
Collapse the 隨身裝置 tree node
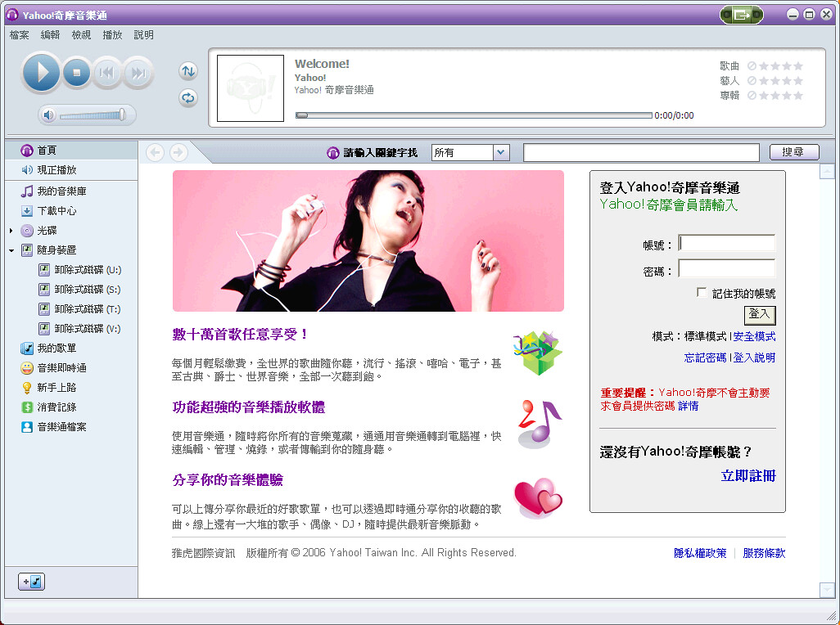click(x=11, y=250)
